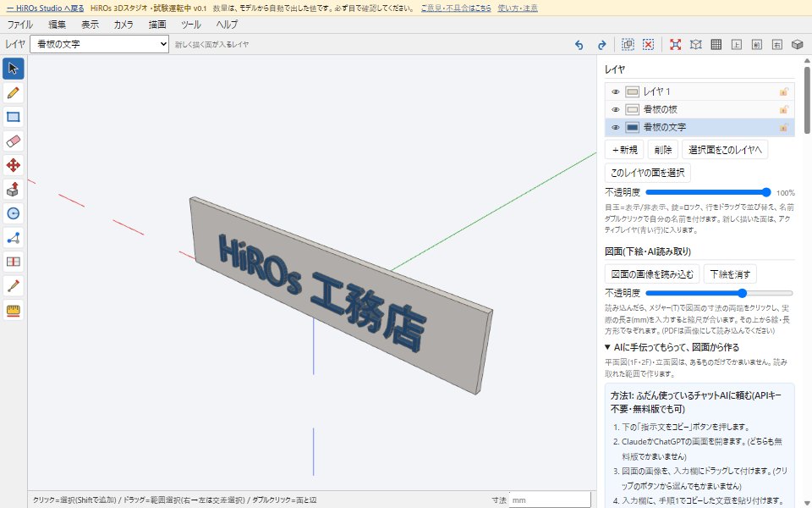Undo the last action
The height and width of the screenshot is (508, 812).
(x=579, y=45)
